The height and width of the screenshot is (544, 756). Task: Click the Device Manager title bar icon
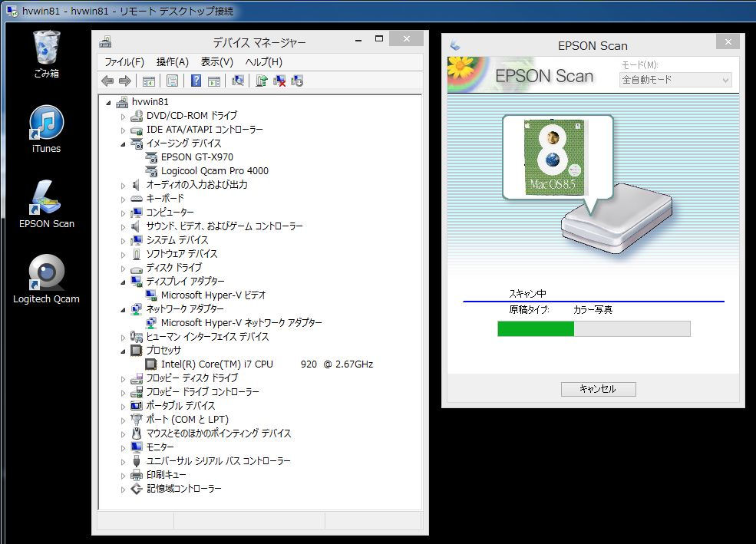(105, 42)
